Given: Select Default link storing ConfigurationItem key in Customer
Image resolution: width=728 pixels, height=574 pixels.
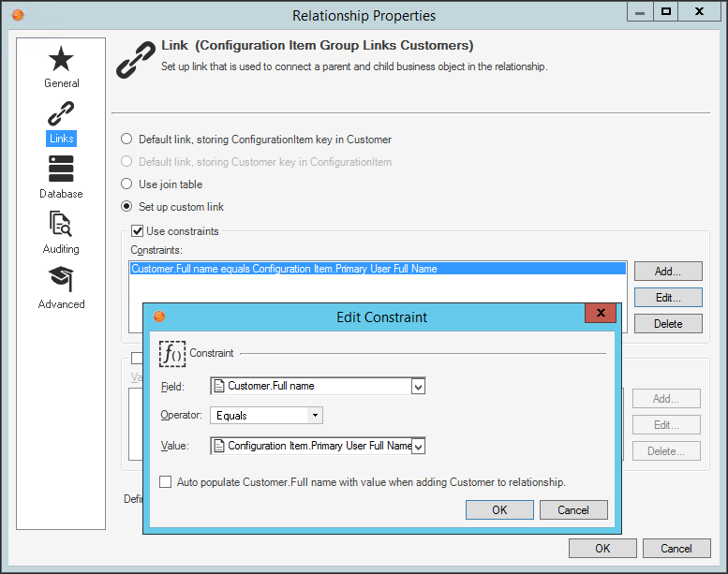Looking at the screenshot, I should pos(126,140).
